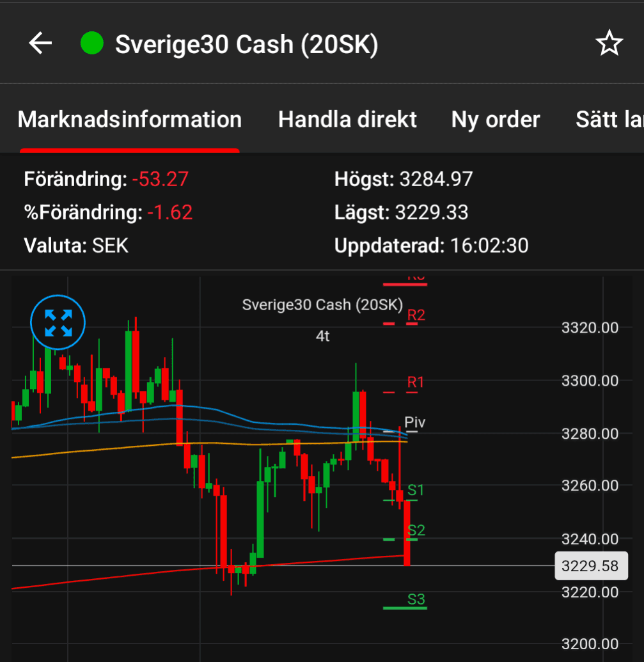
Task: Tap the R2 resistance label on chart
Action: (416, 315)
